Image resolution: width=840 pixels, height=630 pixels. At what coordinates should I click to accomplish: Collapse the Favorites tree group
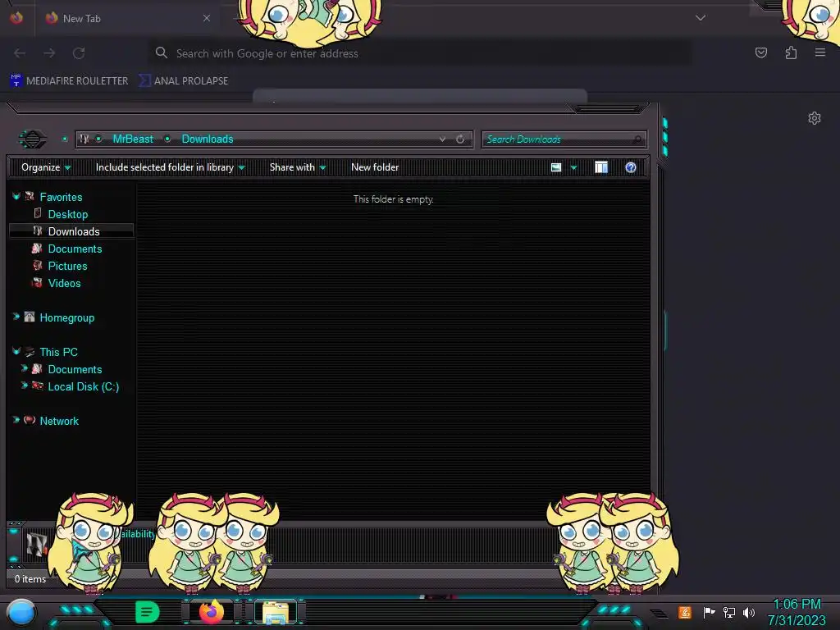click(x=16, y=197)
